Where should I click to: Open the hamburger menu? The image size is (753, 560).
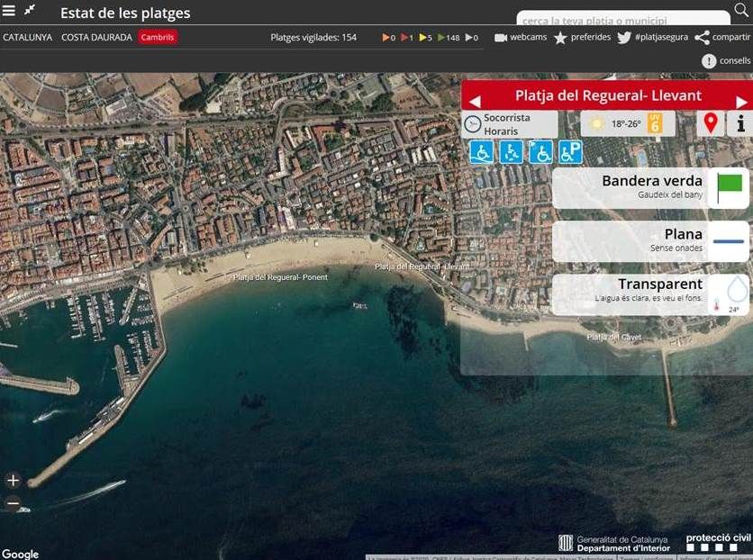point(8,10)
